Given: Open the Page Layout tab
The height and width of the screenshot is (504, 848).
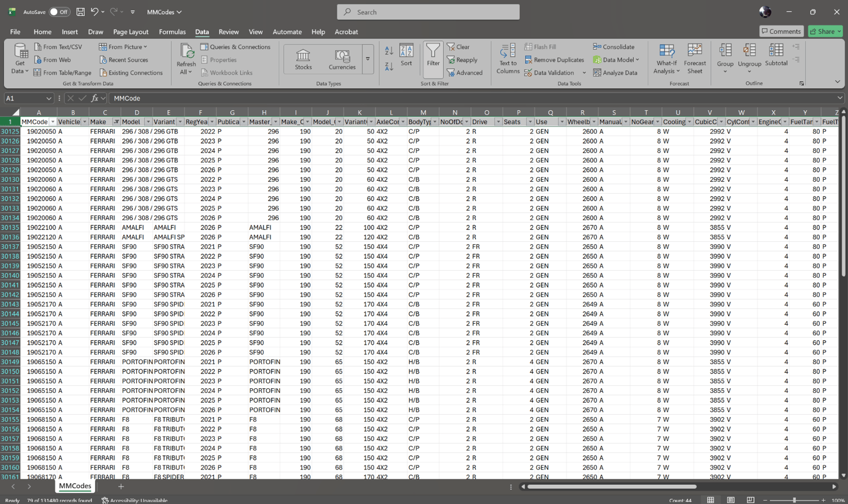Looking at the screenshot, I should (131, 32).
